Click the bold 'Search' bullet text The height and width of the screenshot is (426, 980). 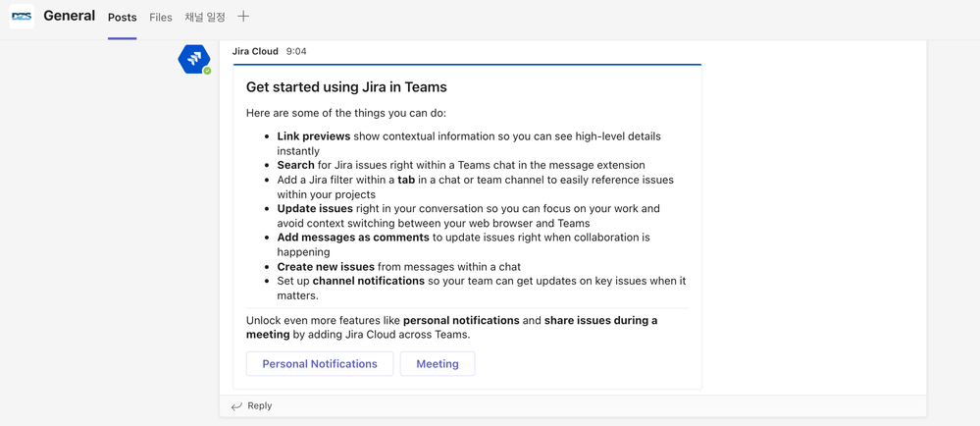pyautogui.click(x=295, y=165)
